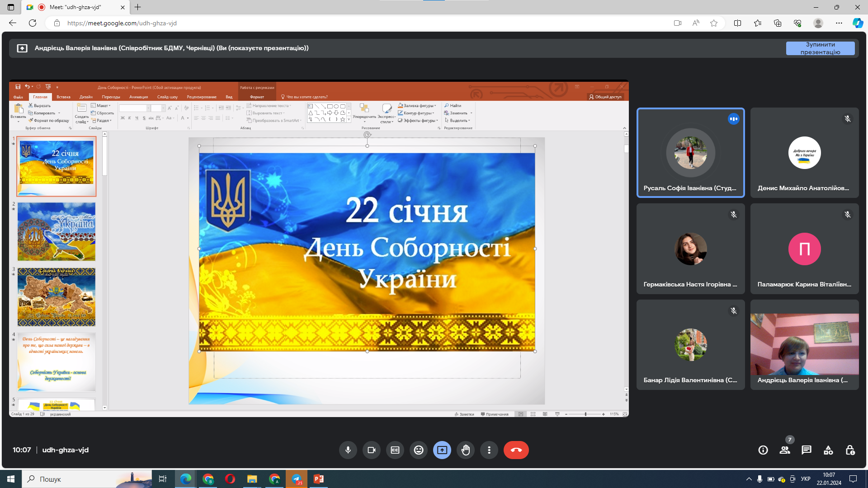The image size is (868, 488).
Task: Toggle the camera in Meet toolbar
Action: pos(372,450)
